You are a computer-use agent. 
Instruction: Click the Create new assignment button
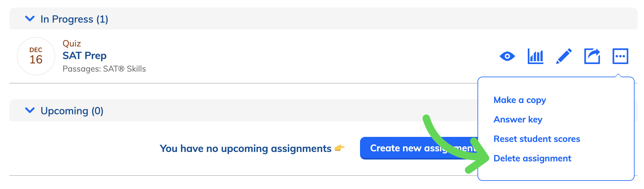(x=419, y=148)
